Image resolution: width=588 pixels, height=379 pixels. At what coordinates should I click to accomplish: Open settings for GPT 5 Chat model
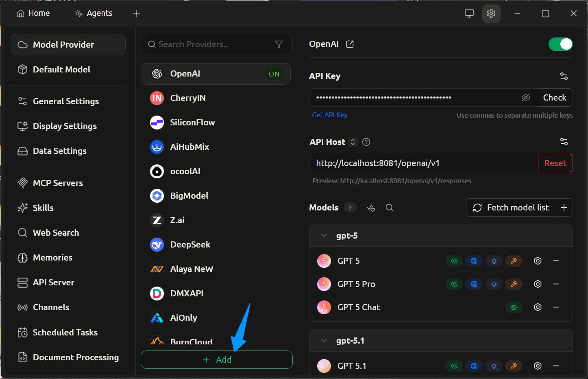pyautogui.click(x=538, y=307)
